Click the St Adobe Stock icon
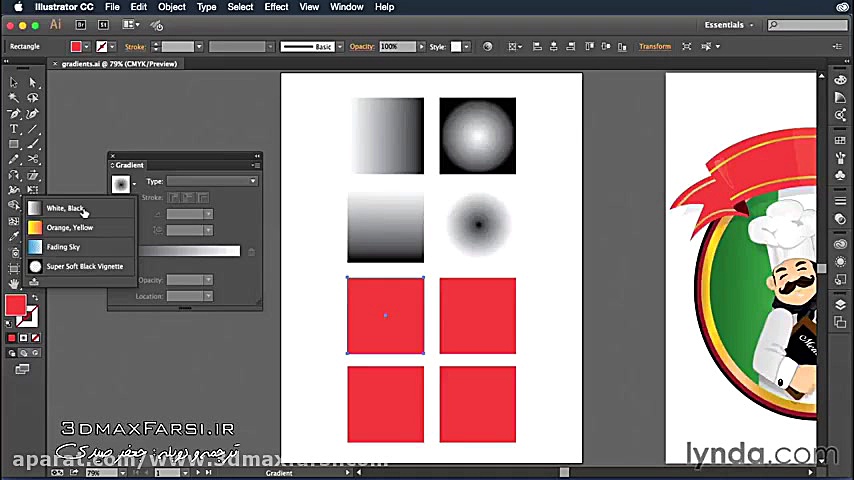This screenshot has width=854, height=480. [x=103, y=25]
